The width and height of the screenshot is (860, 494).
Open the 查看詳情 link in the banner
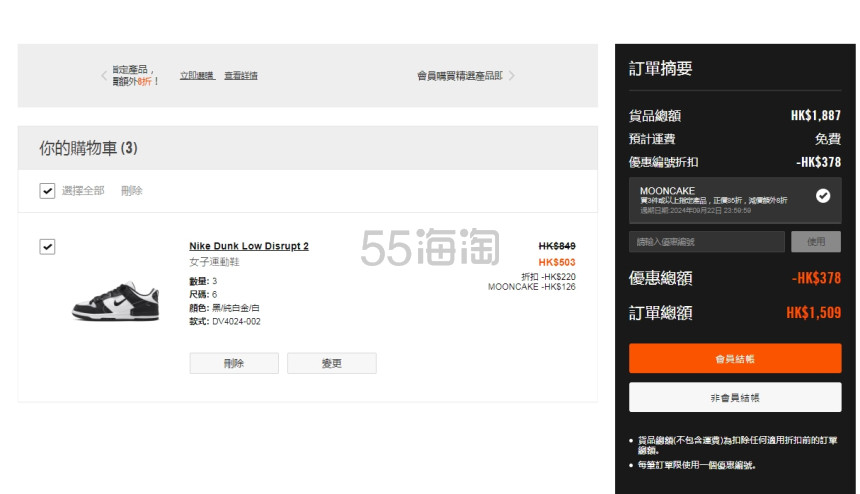click(x=241, y=76)
